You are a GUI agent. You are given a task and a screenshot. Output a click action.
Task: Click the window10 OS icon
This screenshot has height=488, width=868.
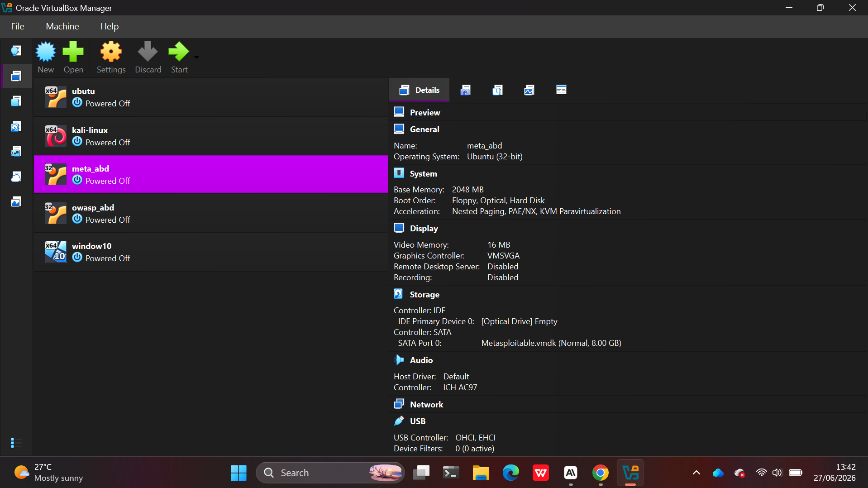(x=56, y=252)
